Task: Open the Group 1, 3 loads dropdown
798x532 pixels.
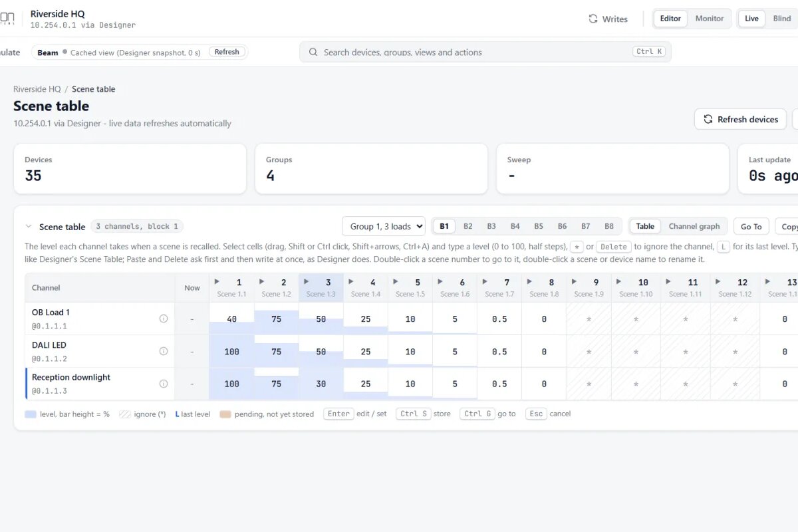Action: click(384, 226)
